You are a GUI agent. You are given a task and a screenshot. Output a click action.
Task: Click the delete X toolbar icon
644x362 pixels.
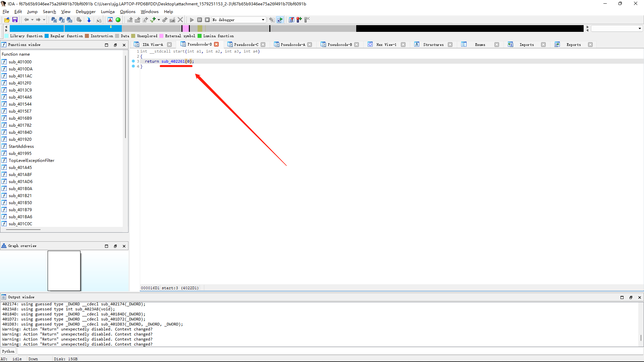pyautogui.click(x=180, y=20)
